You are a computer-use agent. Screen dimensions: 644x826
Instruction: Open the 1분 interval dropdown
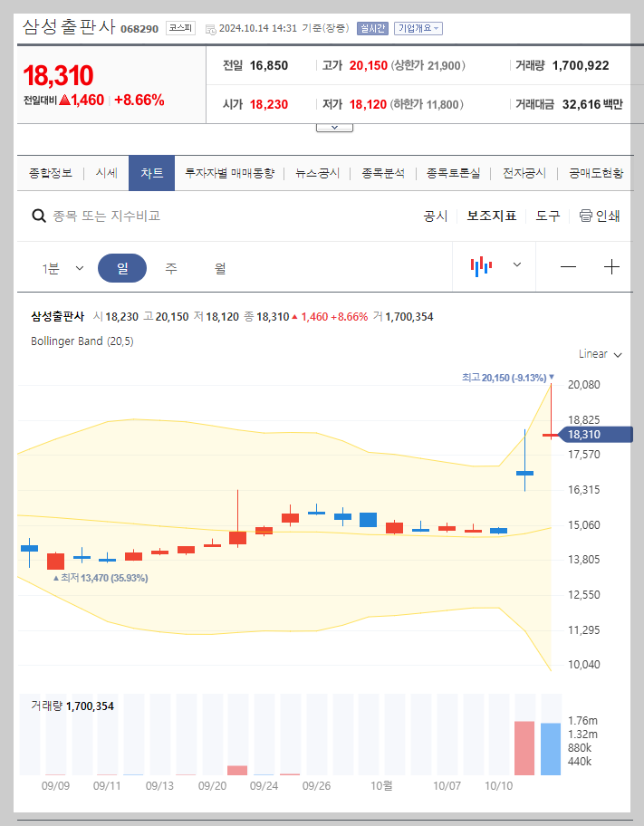62,269
